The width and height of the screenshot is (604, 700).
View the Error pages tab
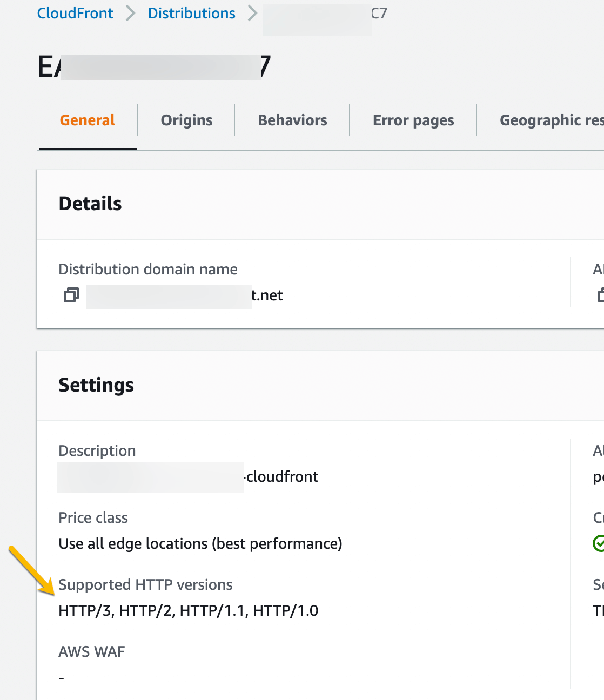413,120
